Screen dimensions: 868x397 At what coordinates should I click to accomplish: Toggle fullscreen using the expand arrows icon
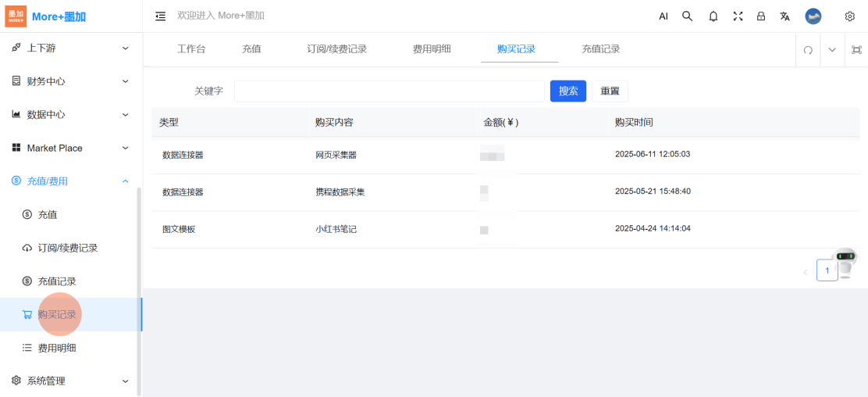point(738,16)
